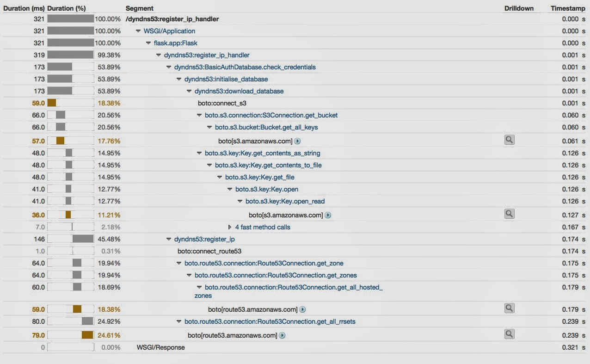Collapse dyndns53:download_database disclosure triangle
The image size is (590, 364).
tap(189, 91)
